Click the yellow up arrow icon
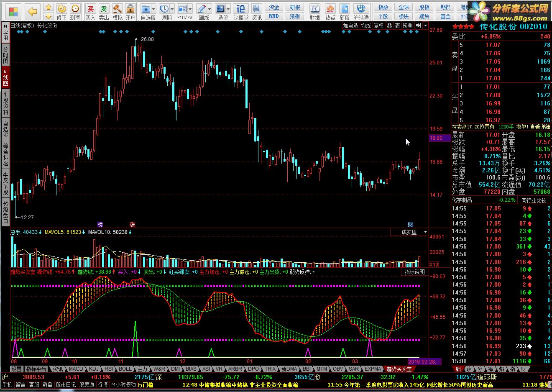Screen dimensions: 552x392 point(49,7)
